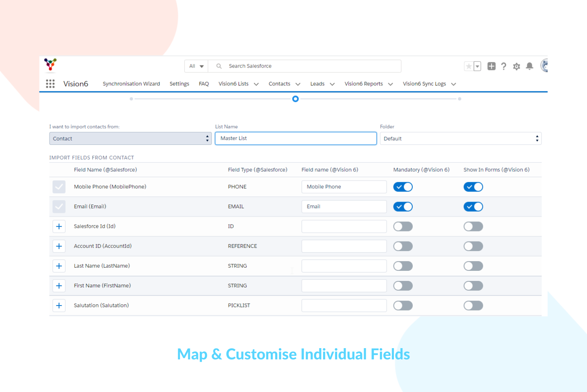
Task: Open the Setup gear icon
Action: pyautogui.click(x=516, y=66)
